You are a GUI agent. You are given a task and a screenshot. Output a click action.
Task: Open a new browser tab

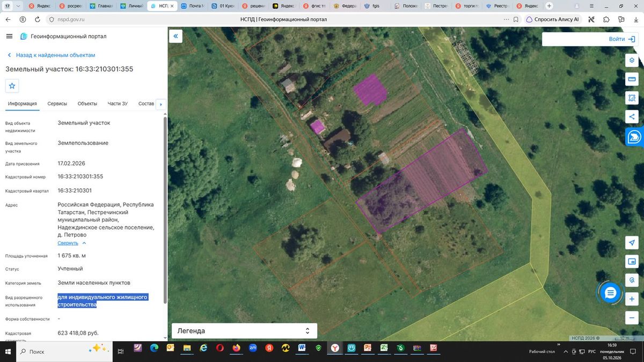click(549, 5)
